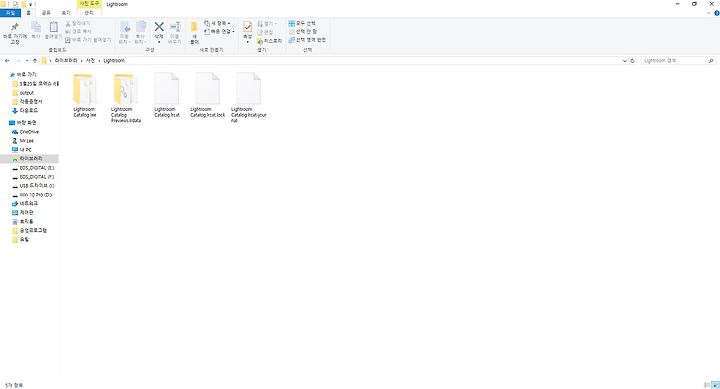
Task: Select the Lightroom Catalog.lrcat.lock file
Action: (208, 95)
